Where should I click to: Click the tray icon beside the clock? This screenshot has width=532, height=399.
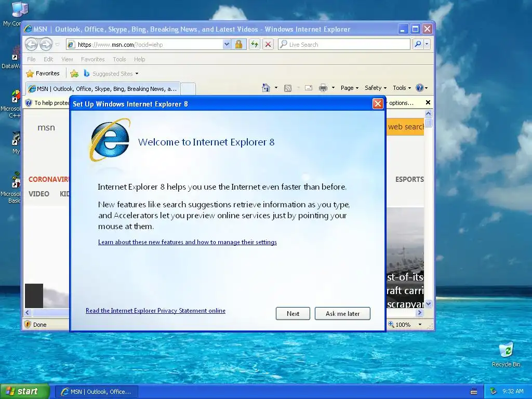(494, 391)
